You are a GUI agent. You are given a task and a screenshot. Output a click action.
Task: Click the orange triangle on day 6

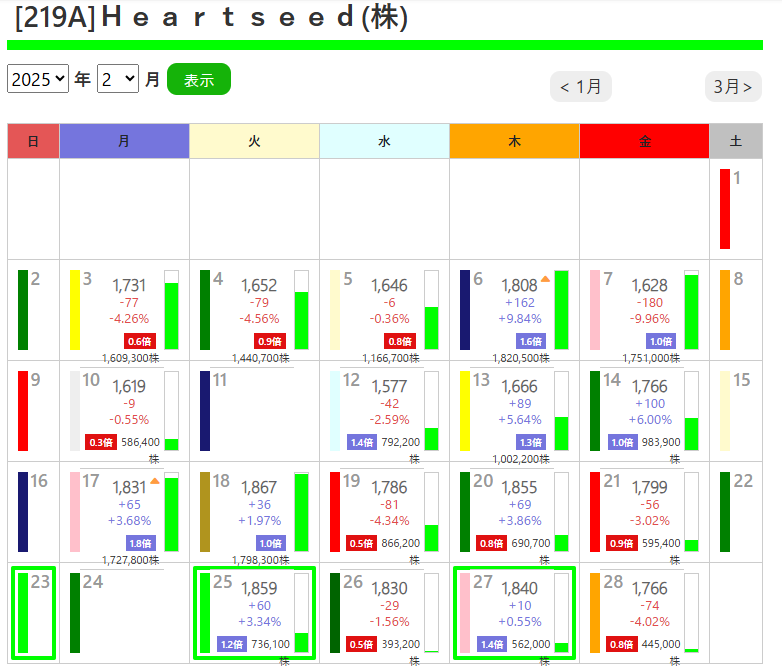pos(546,279)
